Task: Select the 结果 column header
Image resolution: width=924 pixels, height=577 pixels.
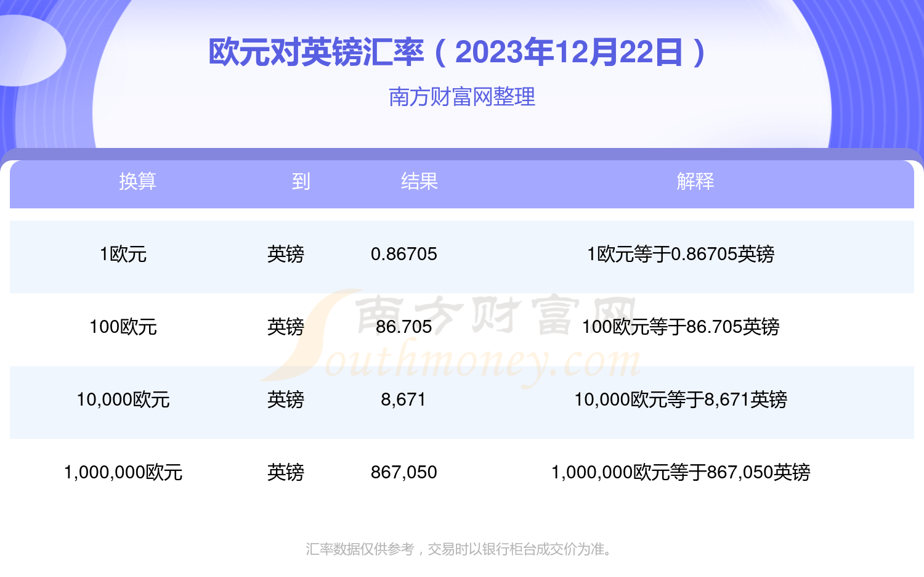Action: [x=419, y=181]
